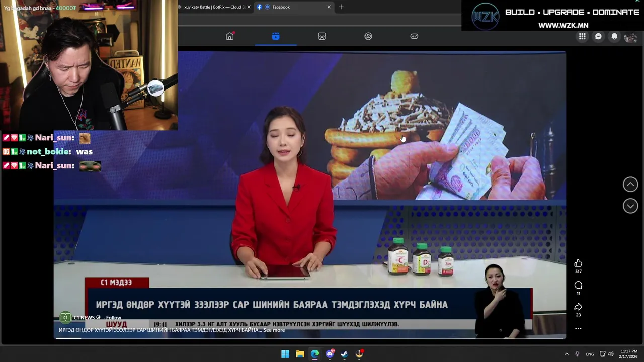Open the Facebook Home icon

(x=230, y=36)
